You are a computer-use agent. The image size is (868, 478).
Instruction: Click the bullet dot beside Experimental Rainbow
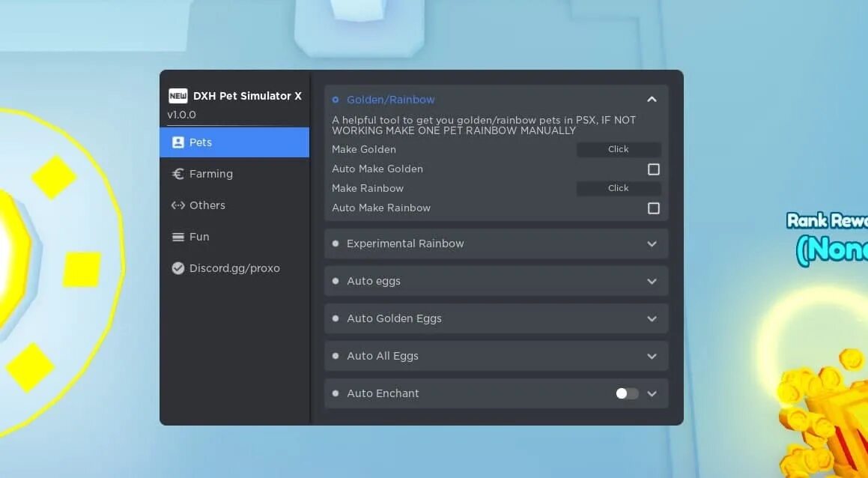336,243
